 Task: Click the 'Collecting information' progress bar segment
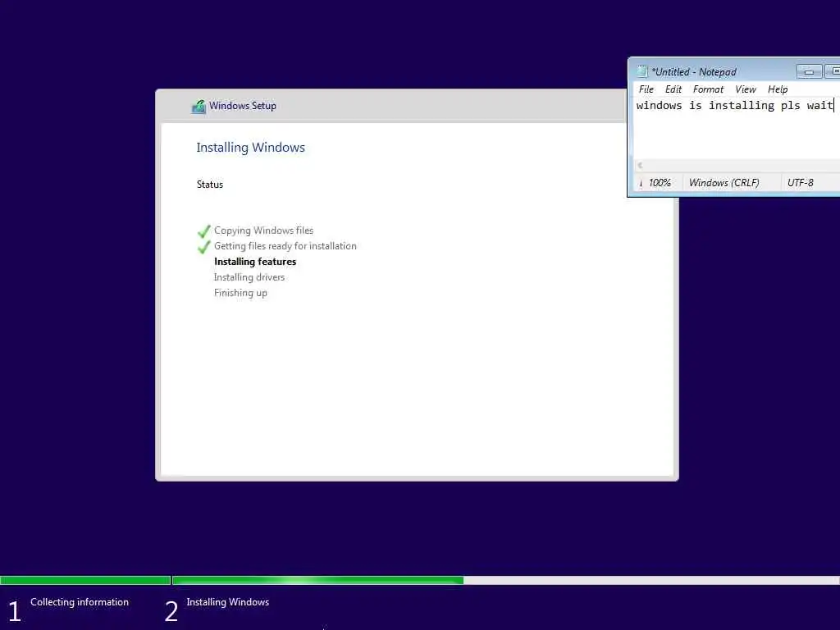pos(85,580)
